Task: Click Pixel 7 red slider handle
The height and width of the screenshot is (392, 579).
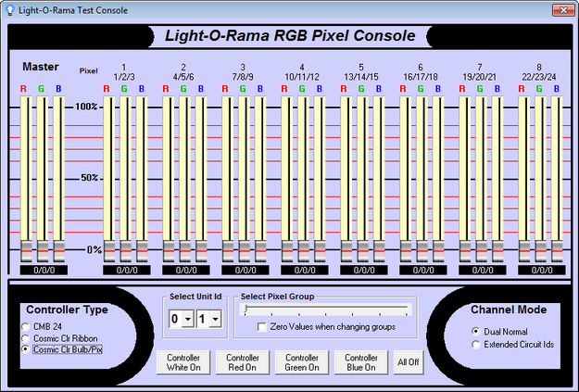Action: tap(465, 251)
